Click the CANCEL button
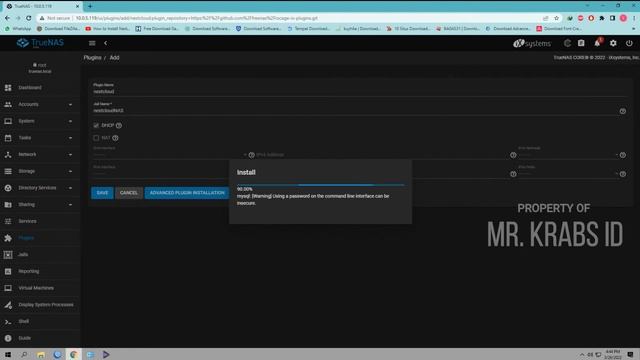 [129, 193]
